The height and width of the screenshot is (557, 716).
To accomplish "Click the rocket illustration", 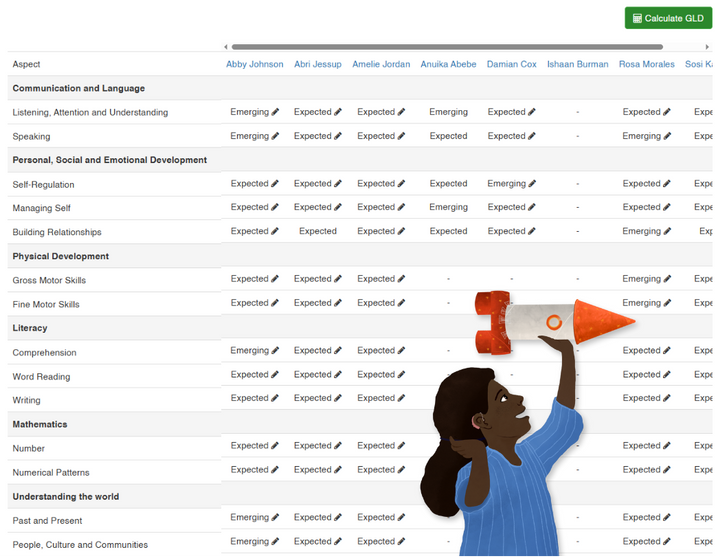I will pyautogui.click(x=553, y=320).
